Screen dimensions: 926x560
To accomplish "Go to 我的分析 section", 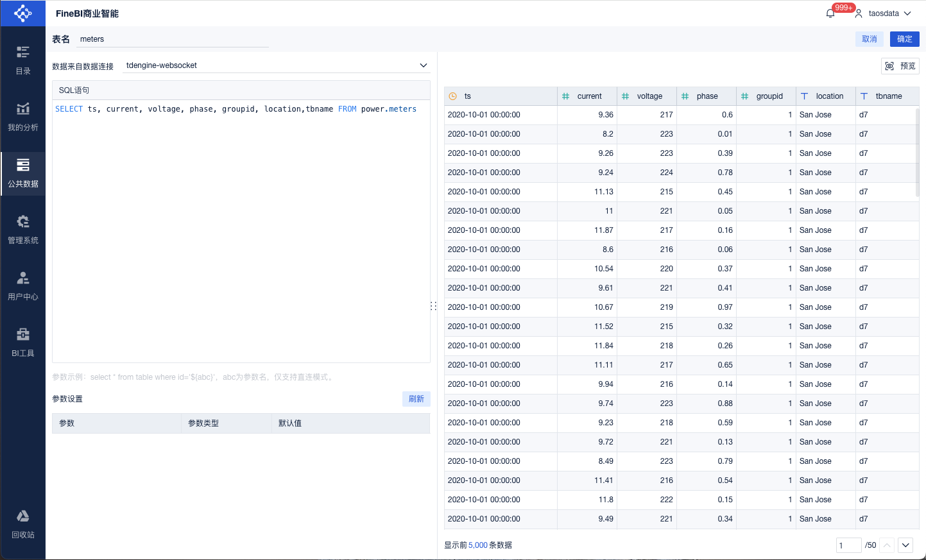I will [x=23, y=117].
